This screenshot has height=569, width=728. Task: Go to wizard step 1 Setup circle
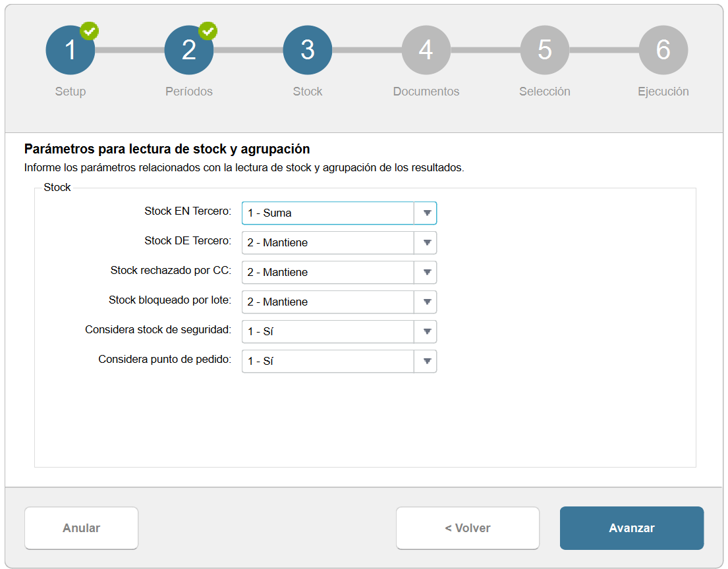70,49
